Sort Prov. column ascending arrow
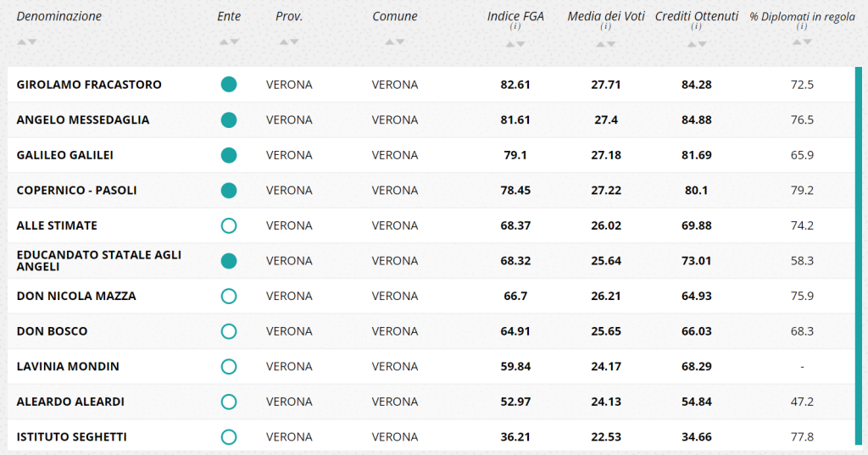 [284, 42]
